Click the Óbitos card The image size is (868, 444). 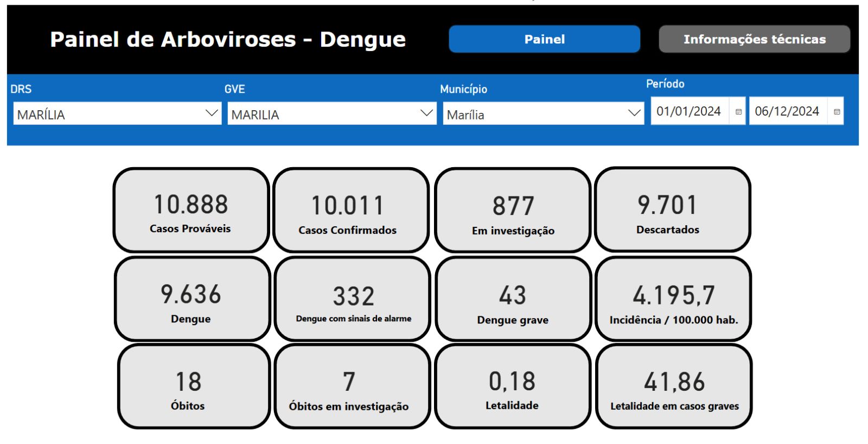click(194, 387)
